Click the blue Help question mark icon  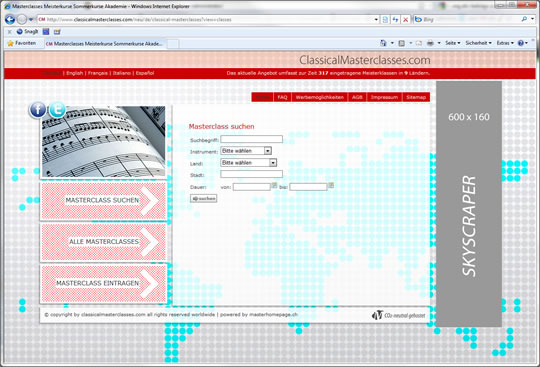pyautogui.click(x=521, y=43)
